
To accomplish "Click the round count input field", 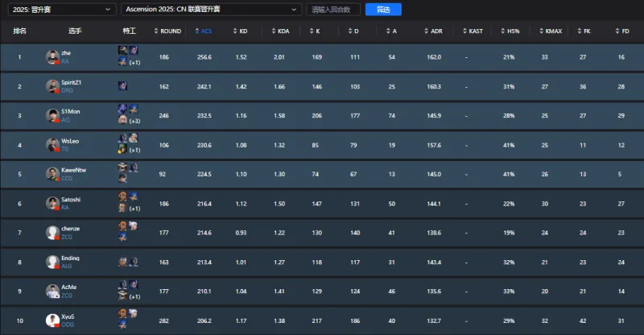I will click(x=333, y=10).
